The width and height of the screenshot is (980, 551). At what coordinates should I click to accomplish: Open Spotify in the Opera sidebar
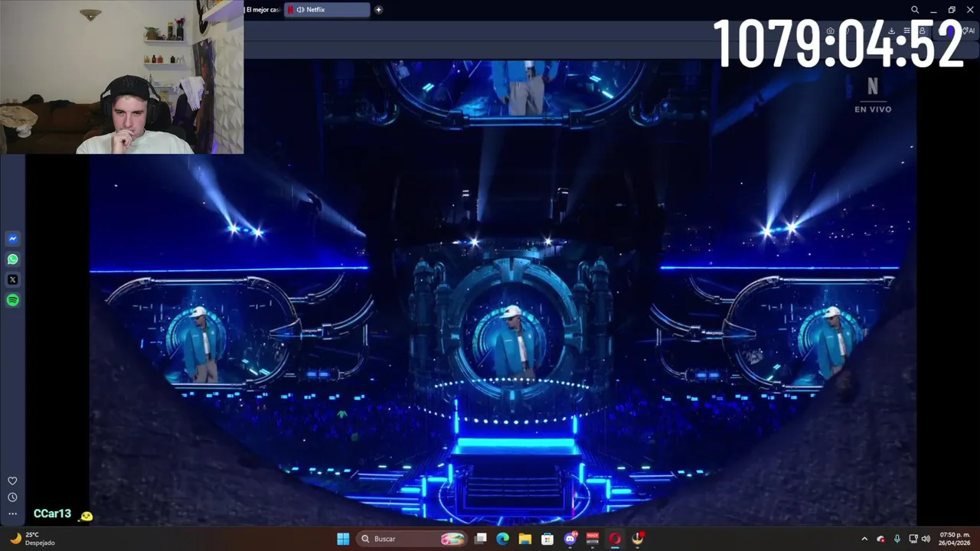12,301
